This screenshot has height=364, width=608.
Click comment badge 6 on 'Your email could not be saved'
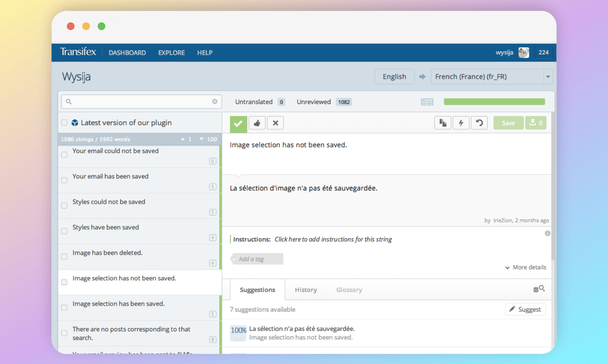pyautogui.click(x=213, y=161)
